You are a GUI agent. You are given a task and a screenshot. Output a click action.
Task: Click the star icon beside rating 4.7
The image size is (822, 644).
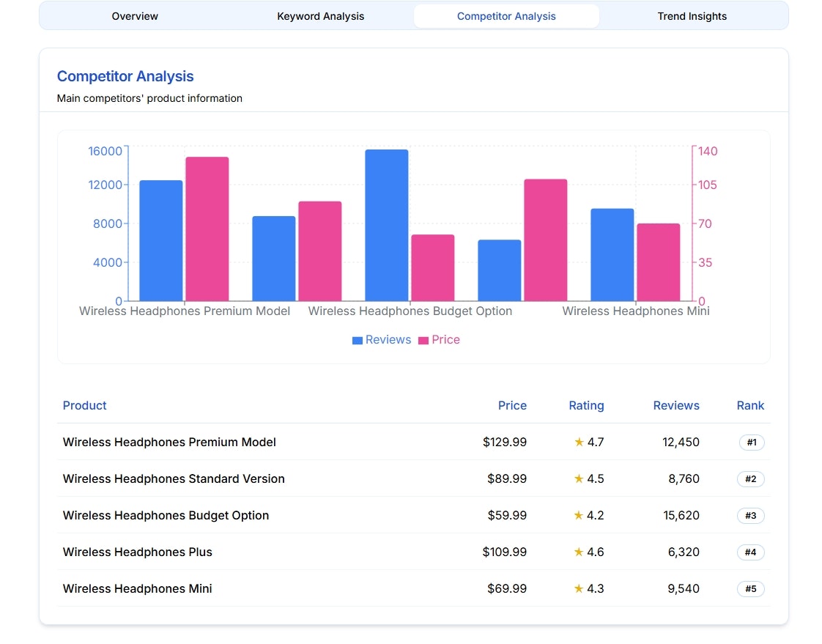point(579,442)
